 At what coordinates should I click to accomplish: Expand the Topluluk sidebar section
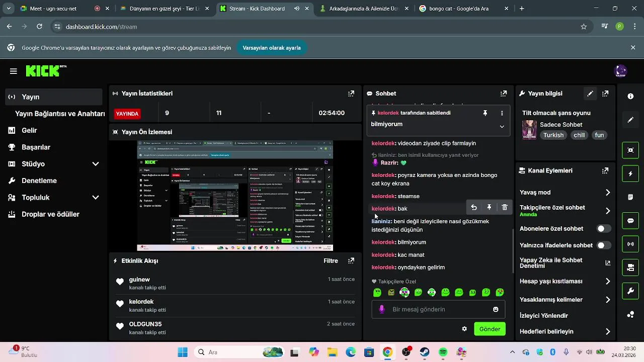(x=96, y=198)
